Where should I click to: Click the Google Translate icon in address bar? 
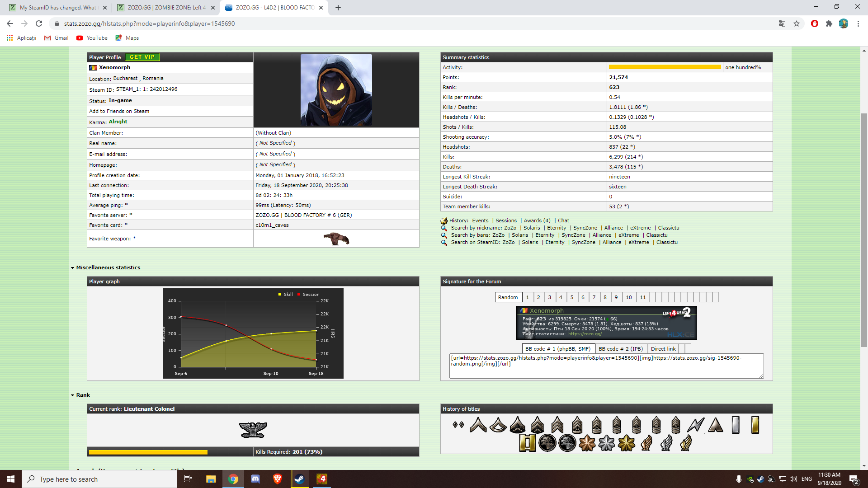click(782, 23)
